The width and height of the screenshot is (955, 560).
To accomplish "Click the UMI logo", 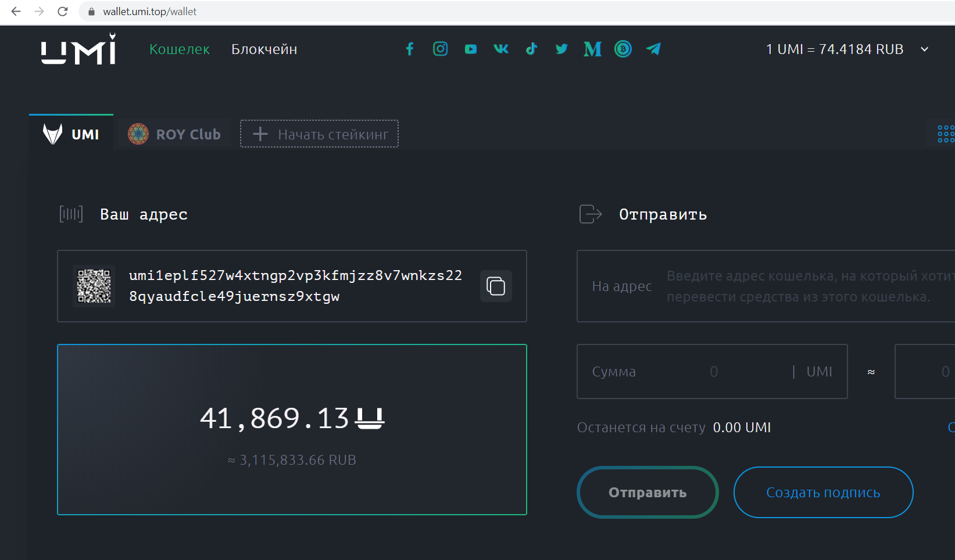I will click(78, 48).
